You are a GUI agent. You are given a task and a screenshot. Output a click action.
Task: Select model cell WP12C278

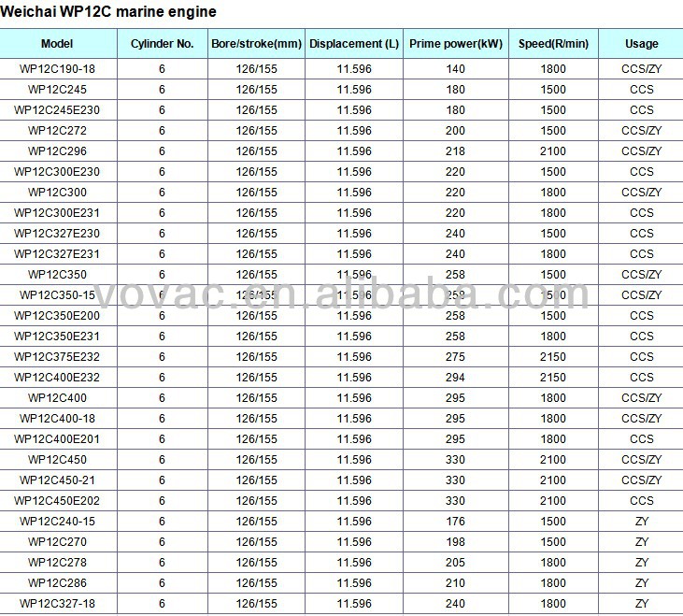click(x=57, y=562)
